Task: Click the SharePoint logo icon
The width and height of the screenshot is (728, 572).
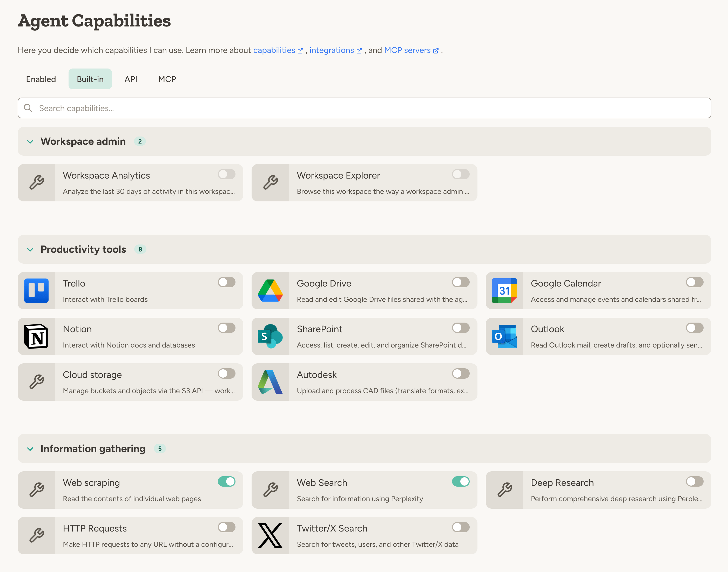Action: point(270,336)
